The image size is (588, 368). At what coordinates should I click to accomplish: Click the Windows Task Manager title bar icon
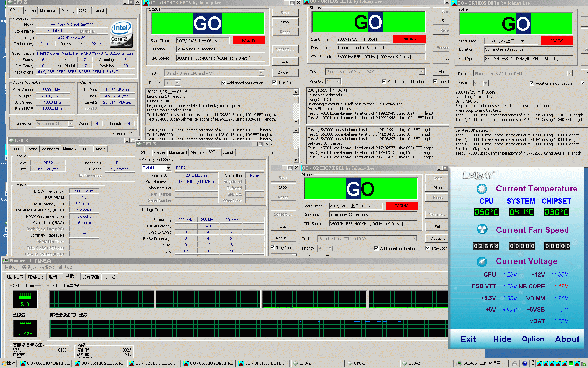[6, 260]
